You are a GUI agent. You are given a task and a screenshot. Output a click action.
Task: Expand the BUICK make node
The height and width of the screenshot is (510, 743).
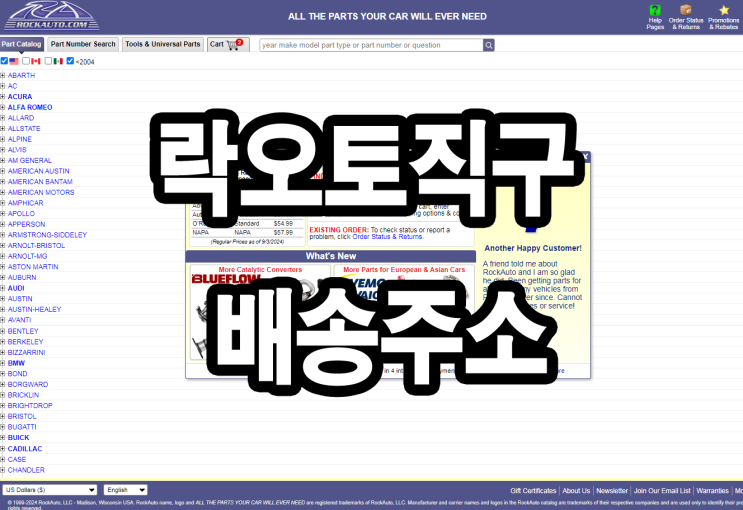3,437
